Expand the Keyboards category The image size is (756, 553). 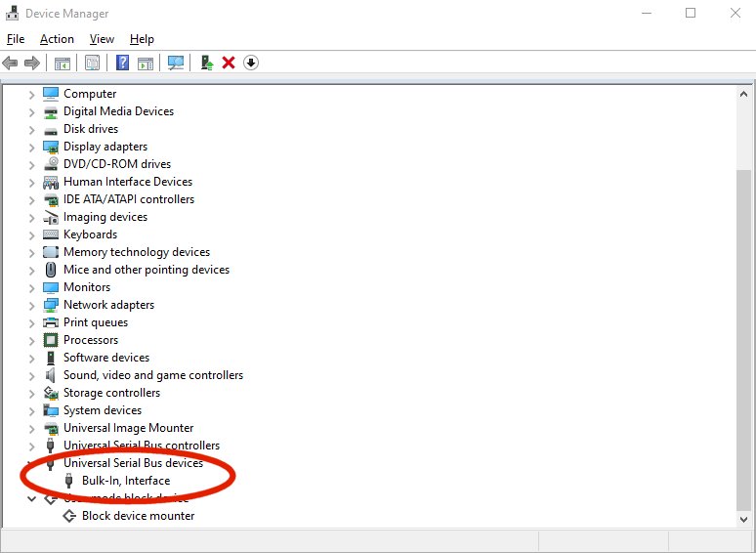click(31, 234)
